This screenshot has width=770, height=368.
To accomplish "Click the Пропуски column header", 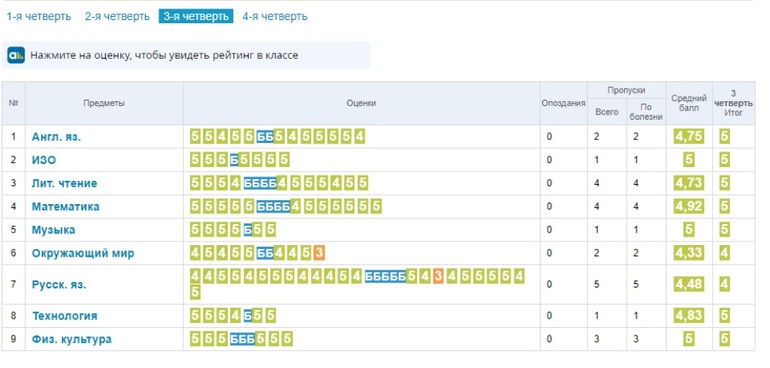I will pos(626,90).
